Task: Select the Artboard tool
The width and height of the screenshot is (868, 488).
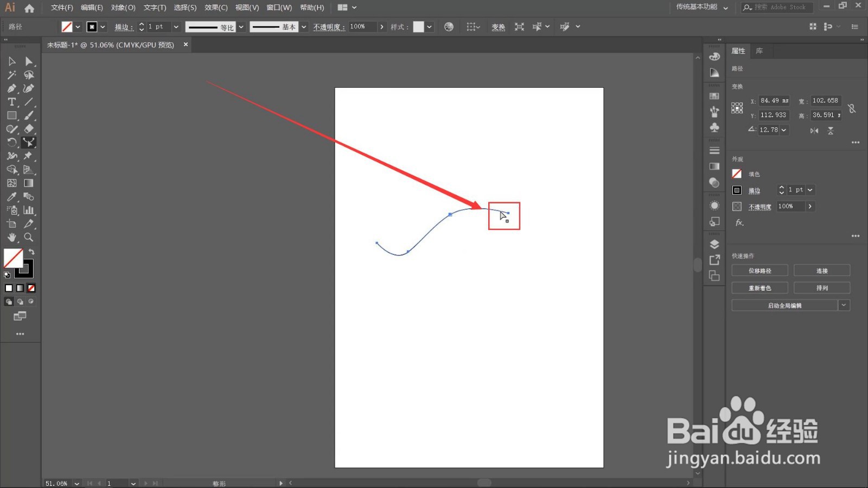Action: (12, 224)
